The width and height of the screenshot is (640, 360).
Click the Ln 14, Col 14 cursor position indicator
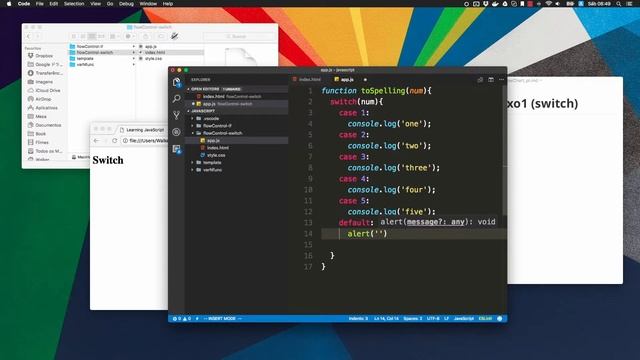click(x=386, y=319)
